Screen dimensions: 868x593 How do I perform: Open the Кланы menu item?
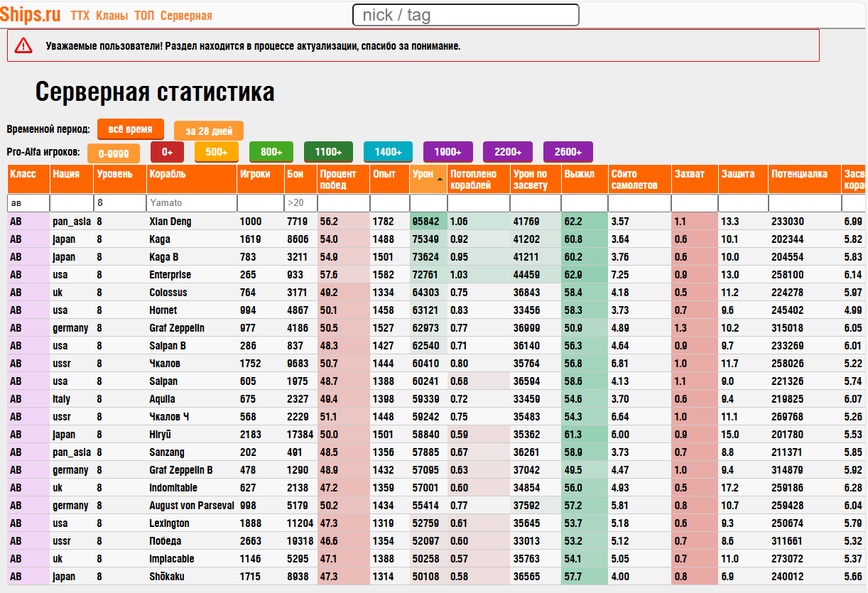pyautogui.click(x=112, y=16)
